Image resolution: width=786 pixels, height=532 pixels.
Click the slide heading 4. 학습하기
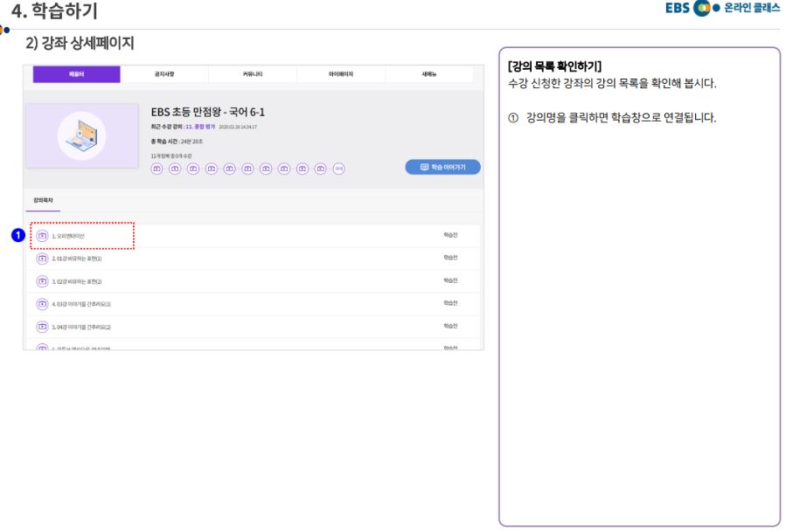(54, 10)
